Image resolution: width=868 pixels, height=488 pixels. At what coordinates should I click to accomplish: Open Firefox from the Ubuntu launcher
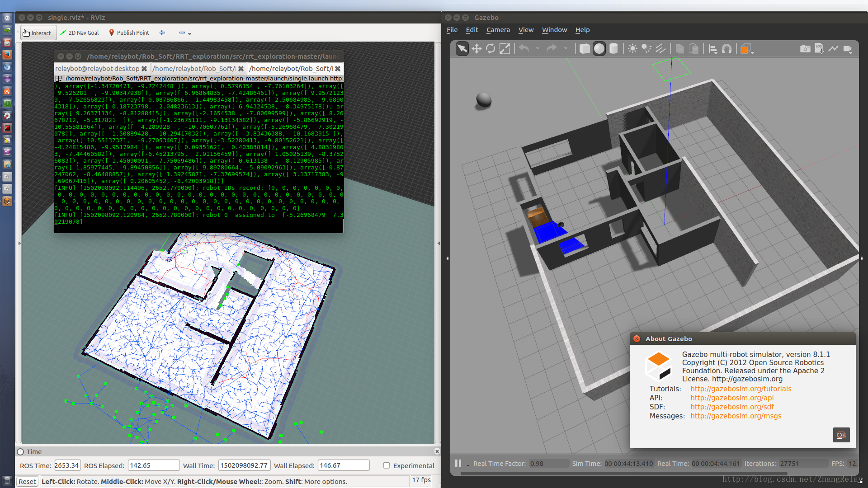[x=7, y=55]
